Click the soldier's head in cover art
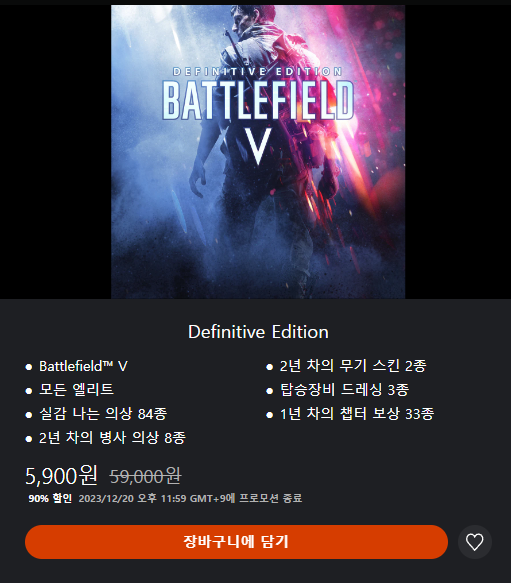511x583 pixels. [x=254, y=19]
